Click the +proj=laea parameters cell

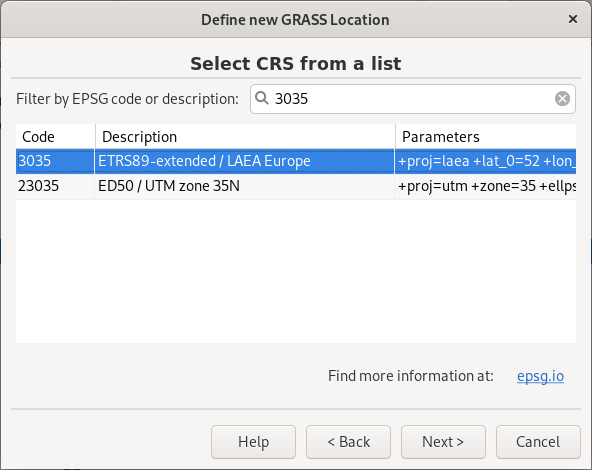[x=486, y=161]
